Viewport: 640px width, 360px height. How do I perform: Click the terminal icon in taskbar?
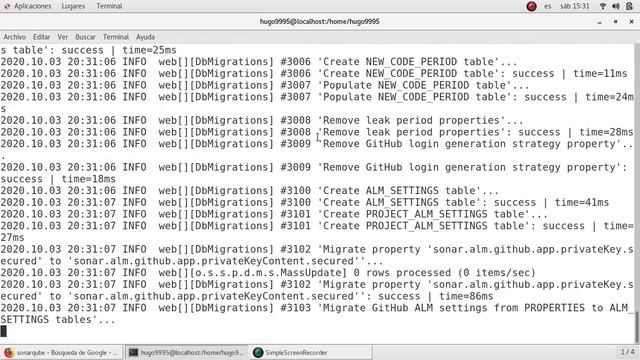coord(133,352)
